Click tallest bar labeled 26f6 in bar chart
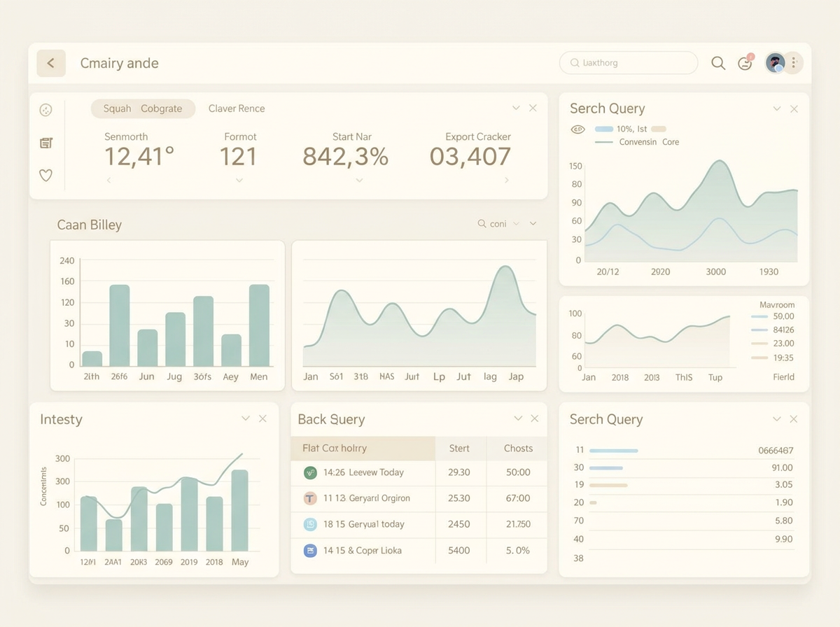The height and width of the screenshot is (627, 840). 120,325
